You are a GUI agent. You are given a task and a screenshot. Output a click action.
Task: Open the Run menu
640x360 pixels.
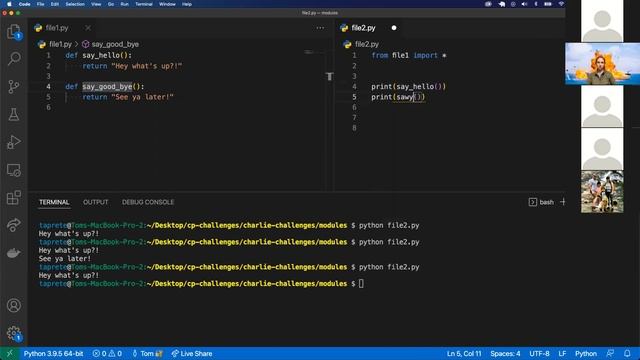124,4
